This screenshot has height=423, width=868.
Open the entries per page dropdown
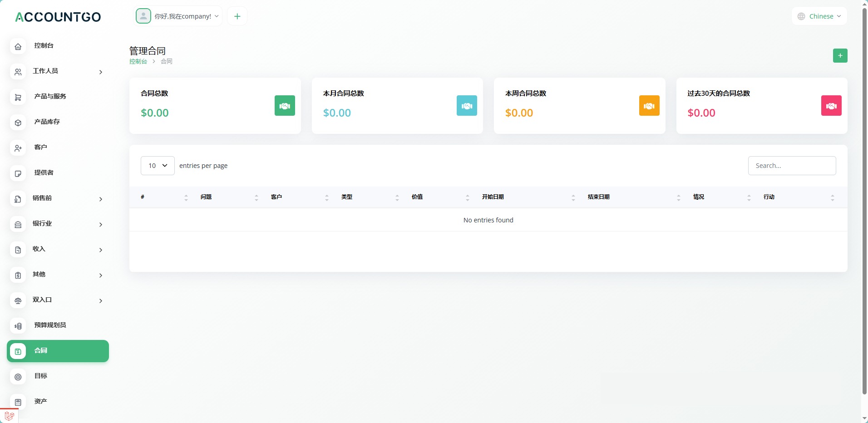pyautogui.click(x=157, y=166)
